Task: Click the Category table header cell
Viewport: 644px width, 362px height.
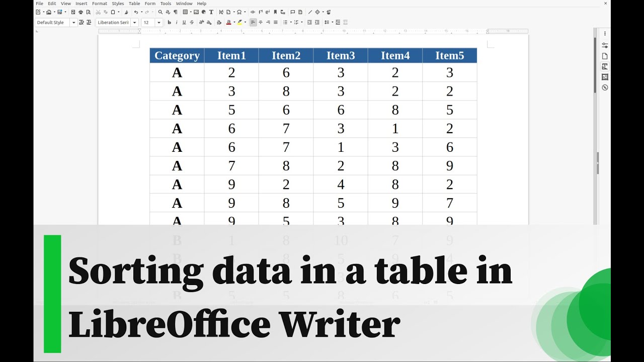Action: tap(177, 55)
